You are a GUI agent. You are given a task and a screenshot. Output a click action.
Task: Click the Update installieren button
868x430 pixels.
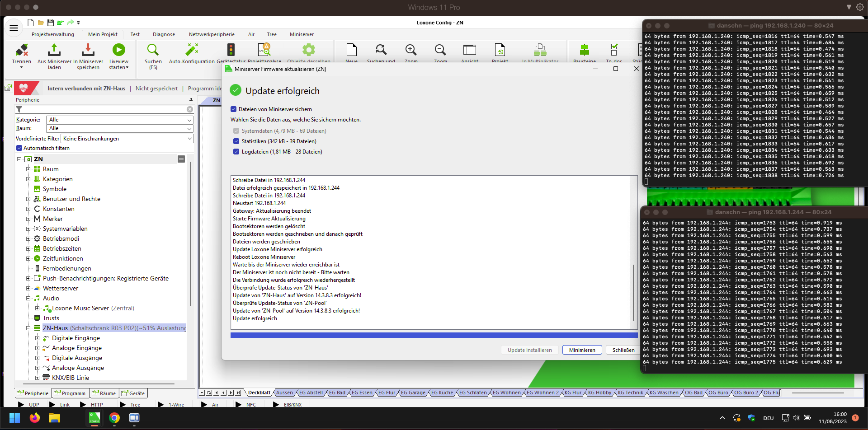tap(530, 350)
